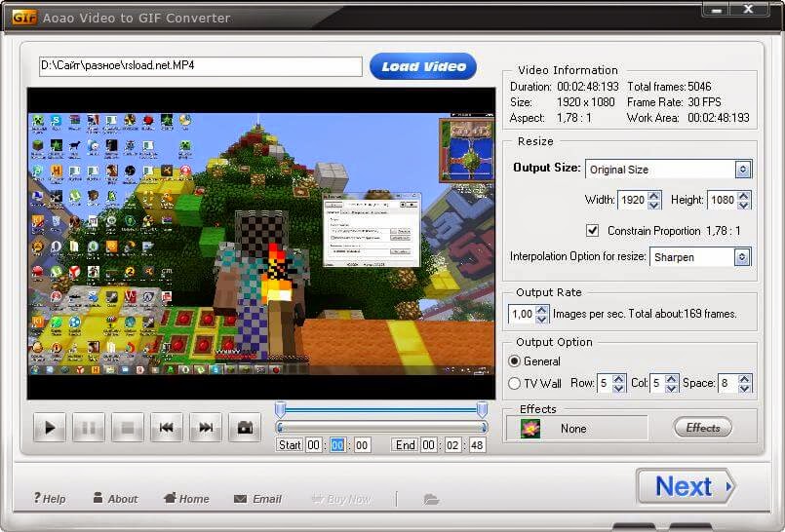785x532 pixels.
Task: Open the About link
Action: 116,499
